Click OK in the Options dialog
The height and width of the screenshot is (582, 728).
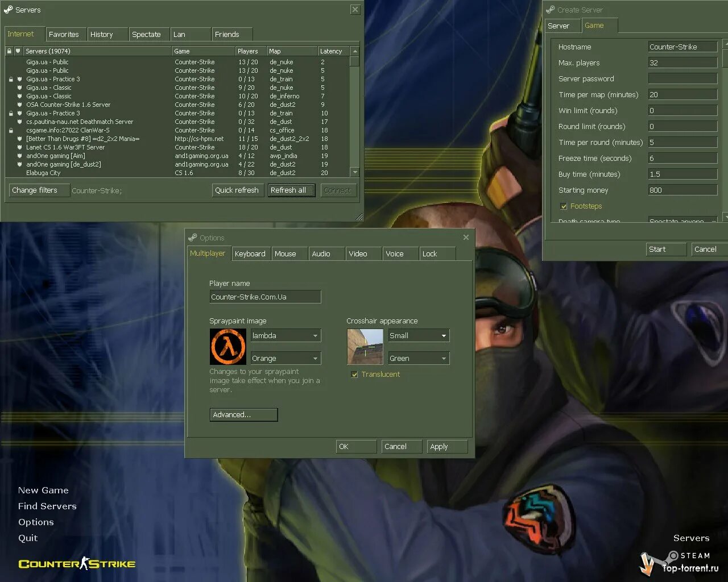coord(356,447)
